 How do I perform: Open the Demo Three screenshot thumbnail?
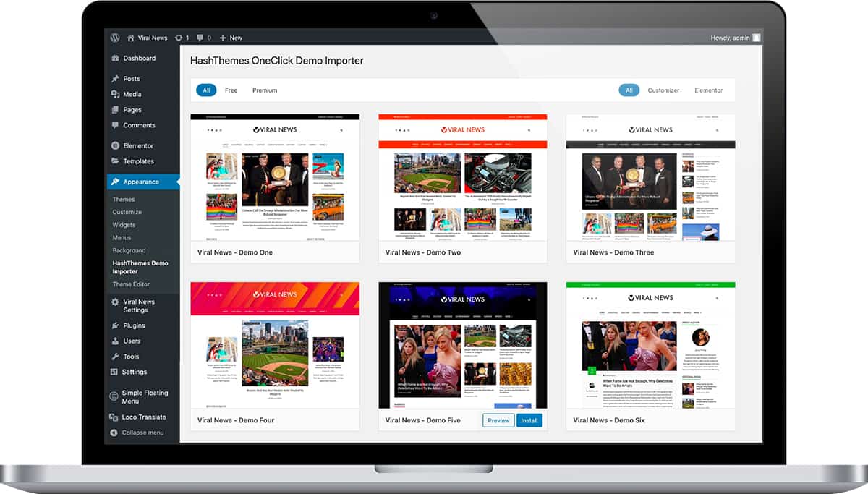[x=650, y=178]
